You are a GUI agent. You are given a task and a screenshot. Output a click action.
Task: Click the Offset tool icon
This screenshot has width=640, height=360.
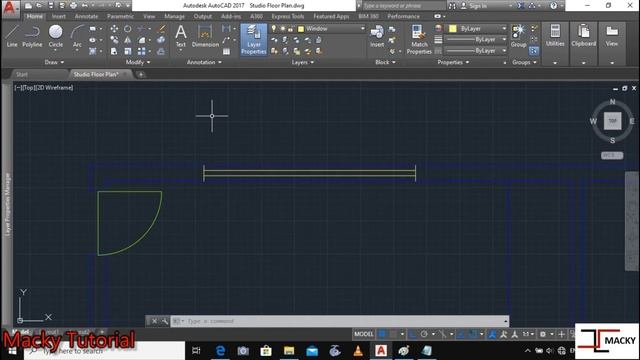(161, 51)
